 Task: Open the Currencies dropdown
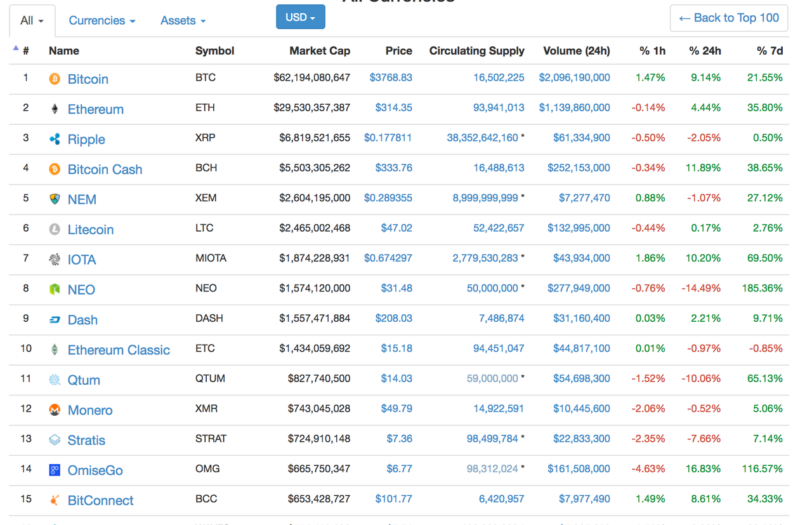[x=102, y=21]
